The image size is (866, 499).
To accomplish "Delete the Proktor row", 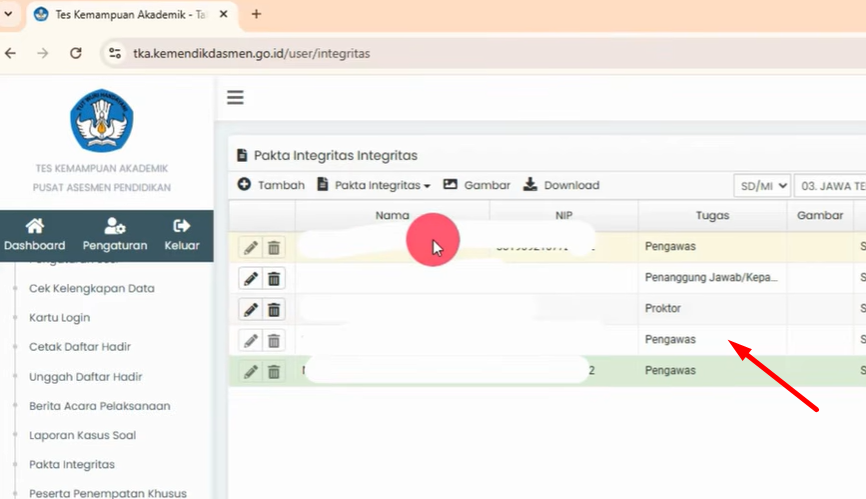I will (274, 310).
